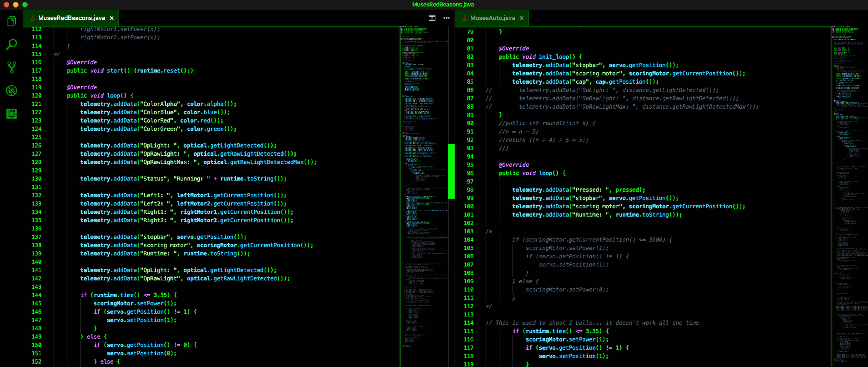Click the macOS minimize window button

[15, 5]
